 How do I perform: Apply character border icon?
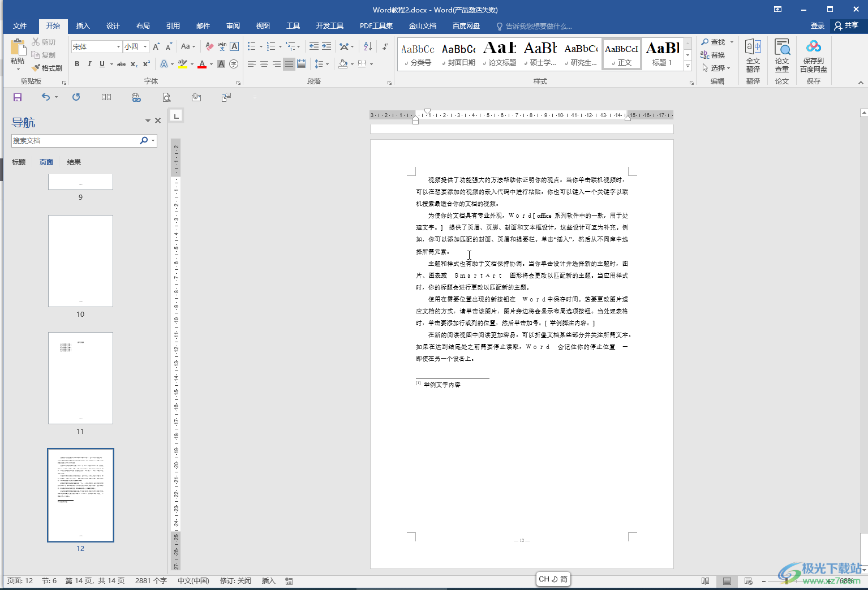[x=234, y=46]
